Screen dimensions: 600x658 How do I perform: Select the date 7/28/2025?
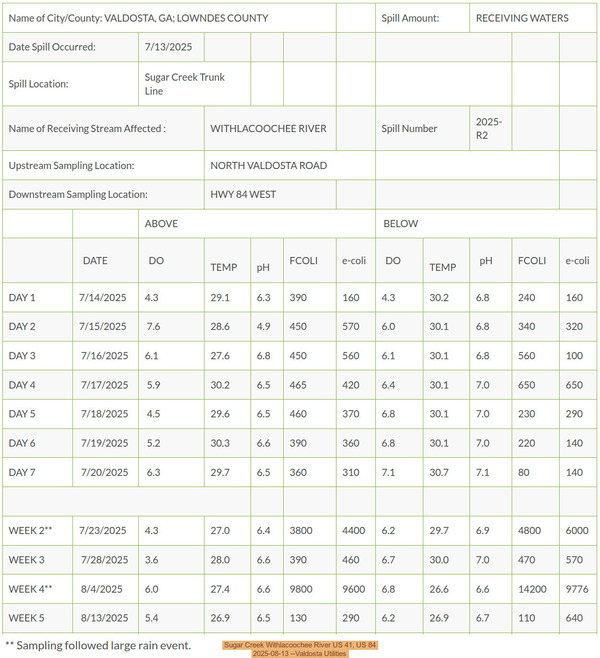point(104,560)
